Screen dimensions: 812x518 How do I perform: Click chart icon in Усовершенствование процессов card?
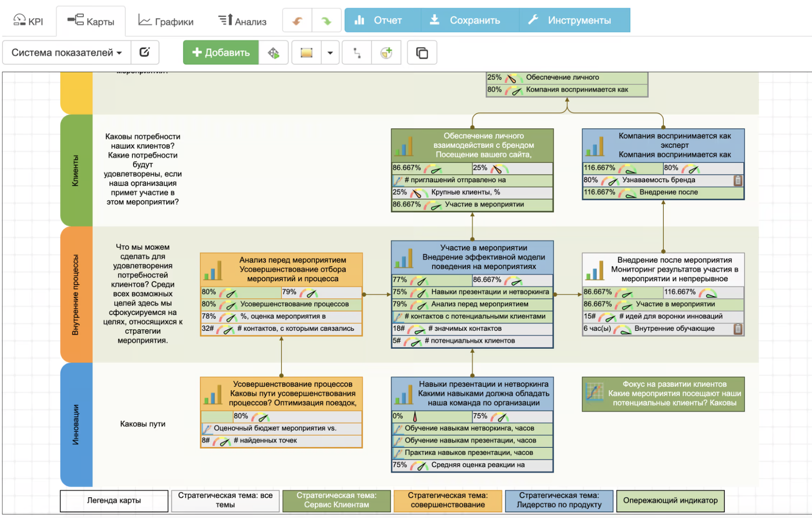coord(213,395)
